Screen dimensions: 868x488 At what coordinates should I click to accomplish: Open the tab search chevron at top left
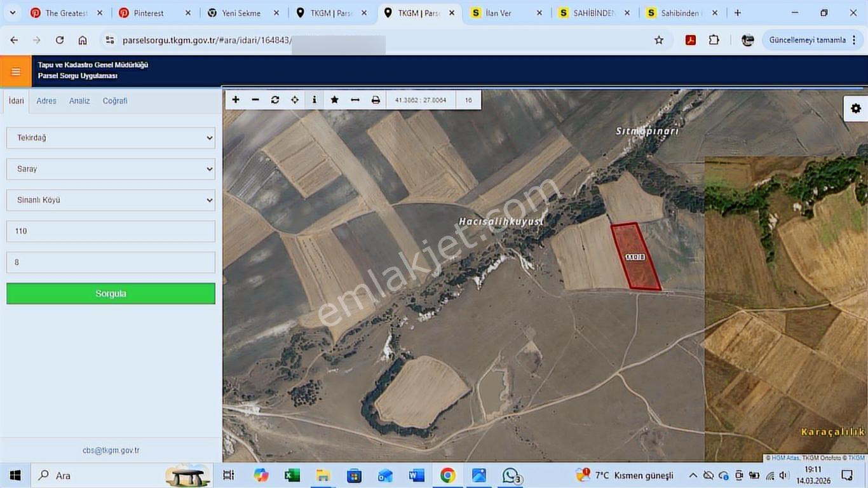[x=12, y=13]
